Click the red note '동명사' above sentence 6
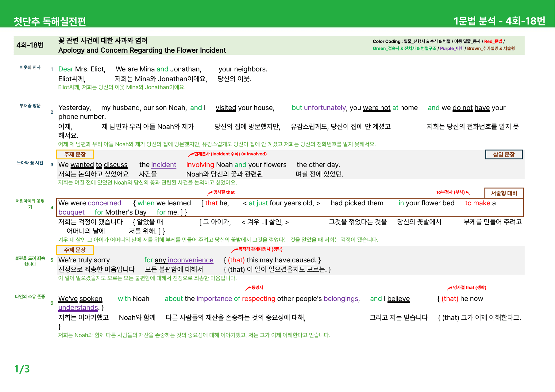The width and height of the screenshot is (555, 392). (x=257, y=287)
